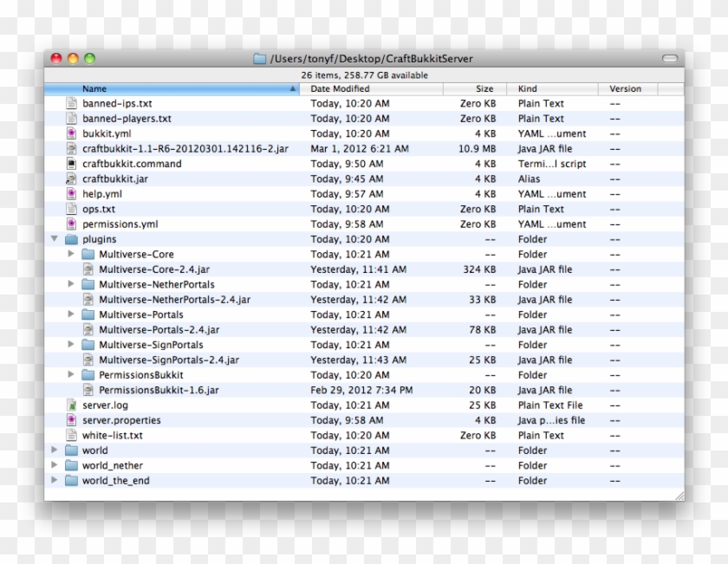Click the craftbukkit.jar alias icon

tap(72, 178)
